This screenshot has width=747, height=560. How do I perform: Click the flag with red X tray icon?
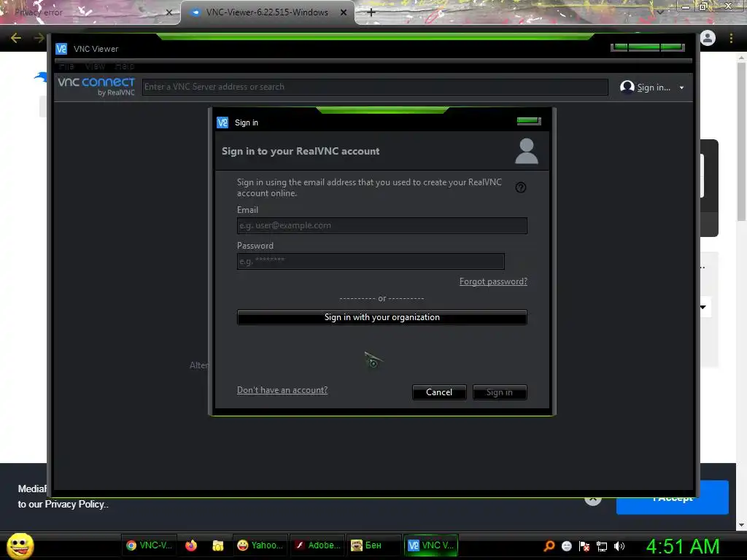584,545
